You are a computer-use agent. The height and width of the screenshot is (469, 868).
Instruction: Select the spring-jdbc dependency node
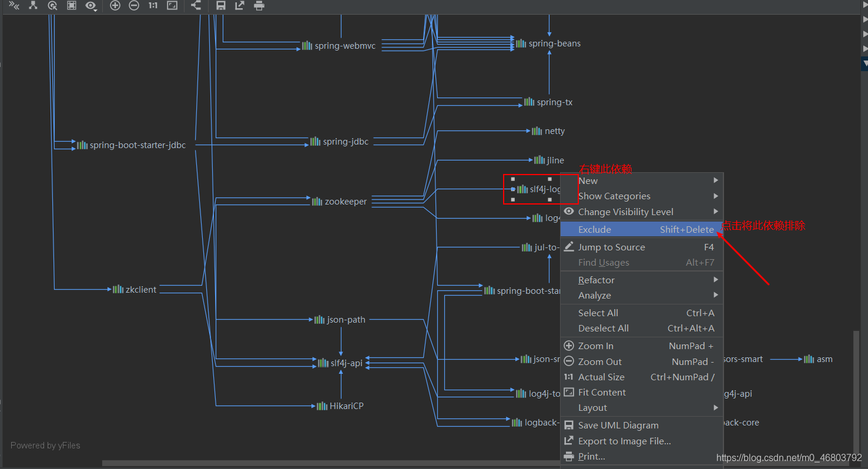[340, 141]
